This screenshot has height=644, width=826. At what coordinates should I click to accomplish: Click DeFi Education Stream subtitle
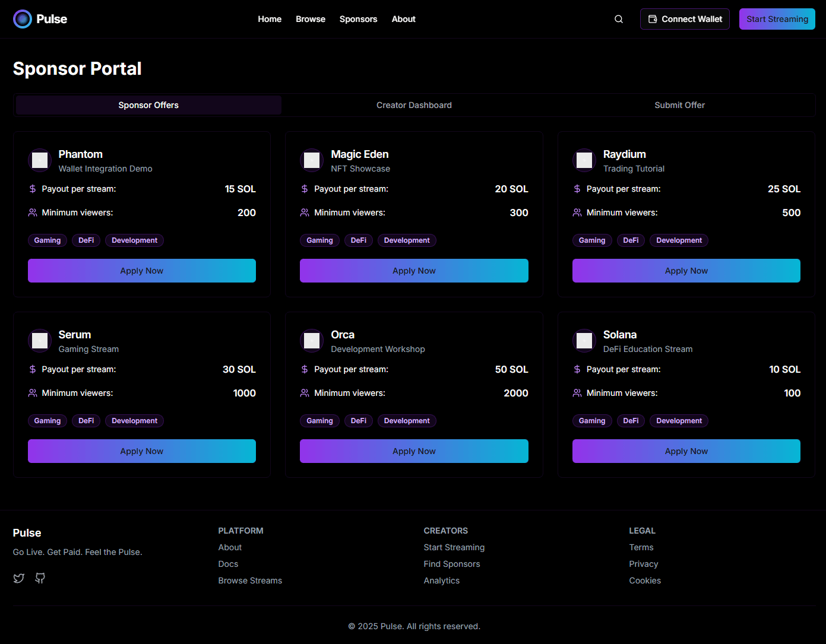tap(648, 349)
